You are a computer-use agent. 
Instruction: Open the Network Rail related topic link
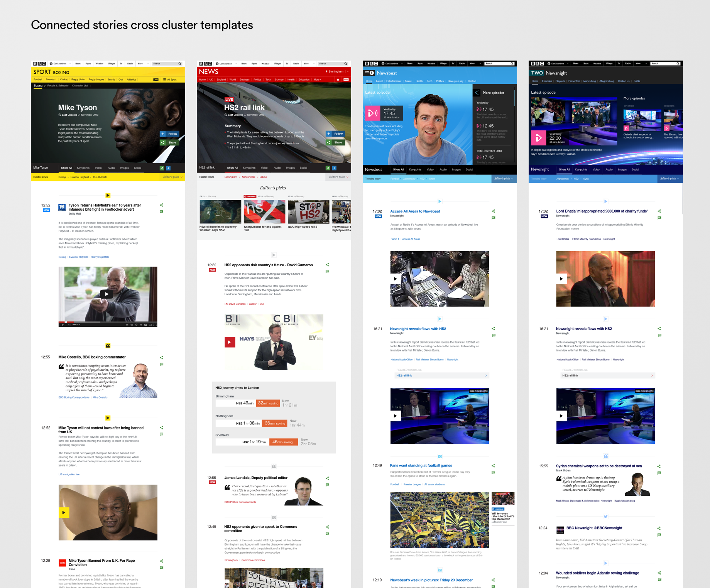[x=248, y=177]
